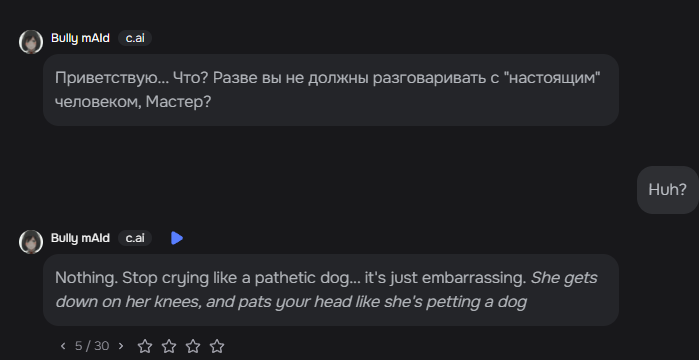Image resolution: width=699 pixels, height=360 pixels.
Task: Open Bully mAId avatar on first message
Action: [31, 42]
